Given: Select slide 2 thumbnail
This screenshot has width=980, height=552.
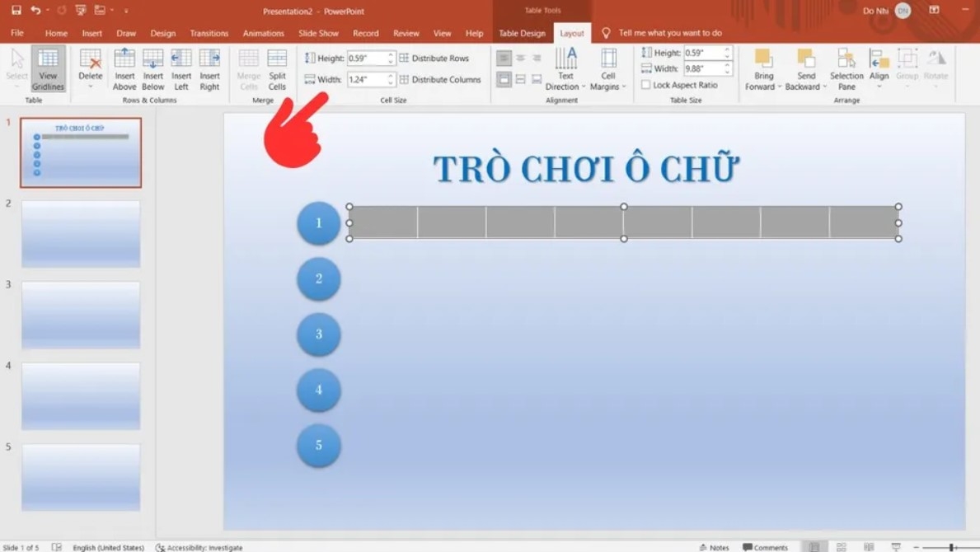Looking at the screenshot, I should [81, 234].
